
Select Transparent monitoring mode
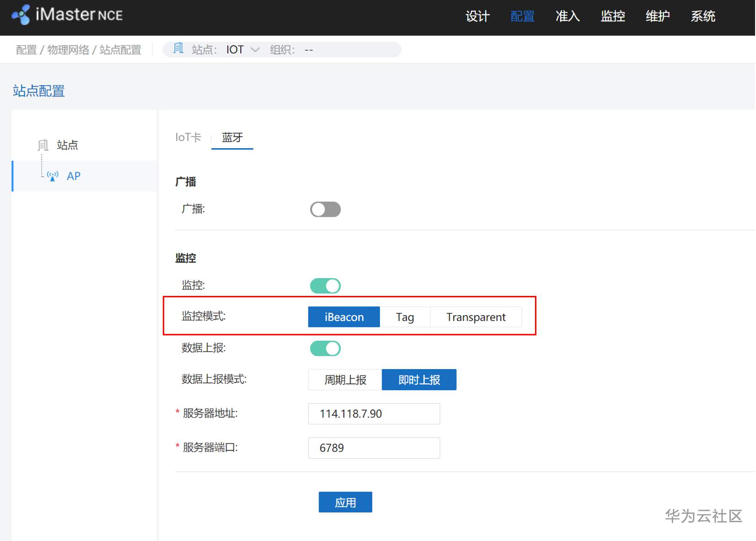pyautogui.click(x=476, y=317)
